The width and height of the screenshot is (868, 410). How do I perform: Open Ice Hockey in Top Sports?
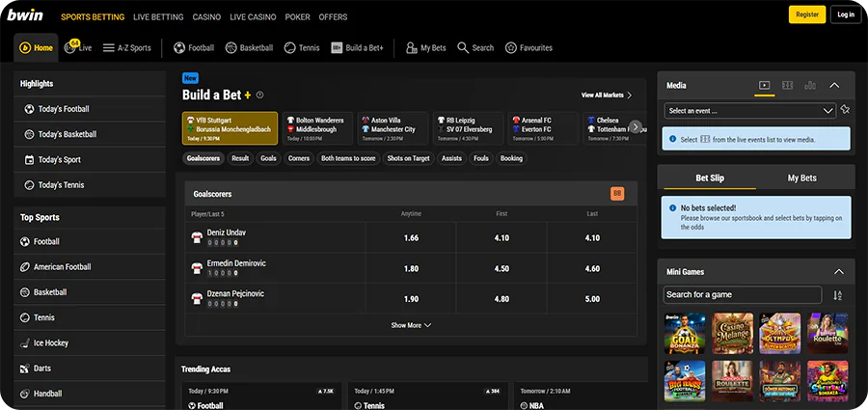90,343
